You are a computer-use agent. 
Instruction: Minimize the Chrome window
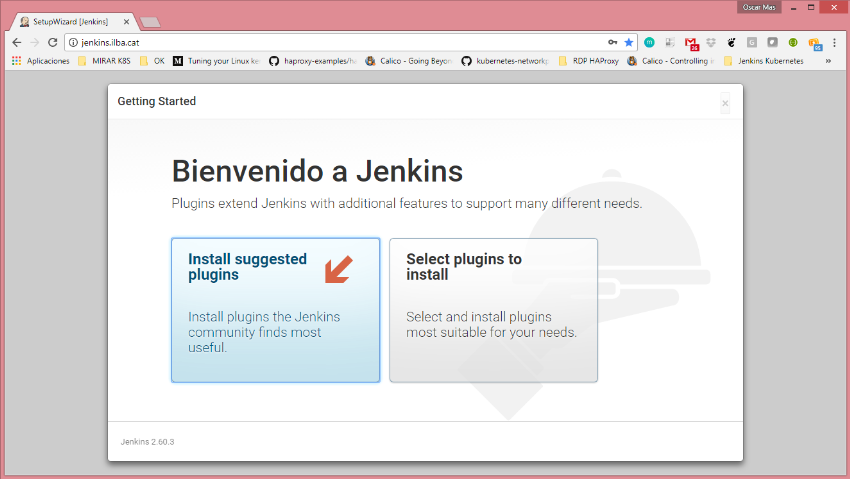(x=794, y=7)
